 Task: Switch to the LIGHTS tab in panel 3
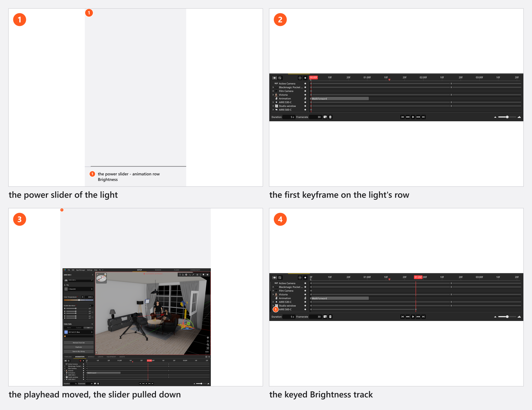coord(100,357)
